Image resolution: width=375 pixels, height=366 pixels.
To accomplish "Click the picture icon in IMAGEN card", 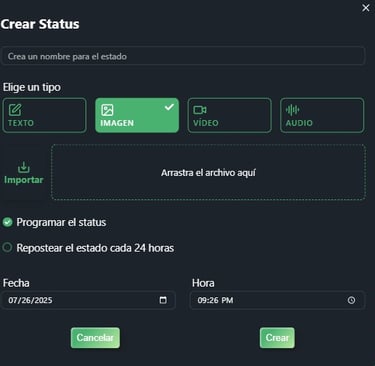I will 107,110.
